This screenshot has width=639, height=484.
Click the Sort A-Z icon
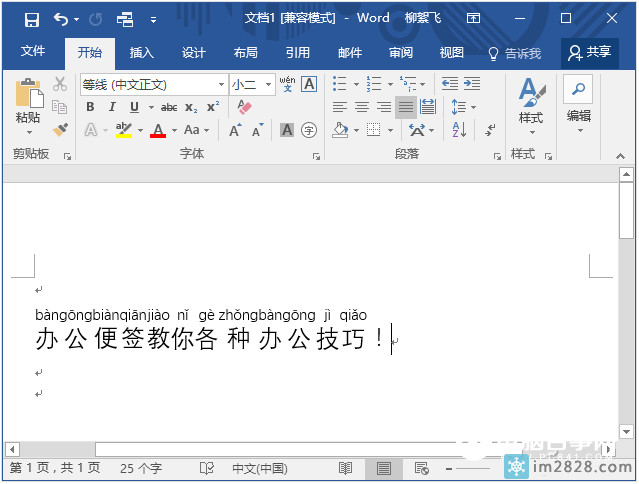459,129
